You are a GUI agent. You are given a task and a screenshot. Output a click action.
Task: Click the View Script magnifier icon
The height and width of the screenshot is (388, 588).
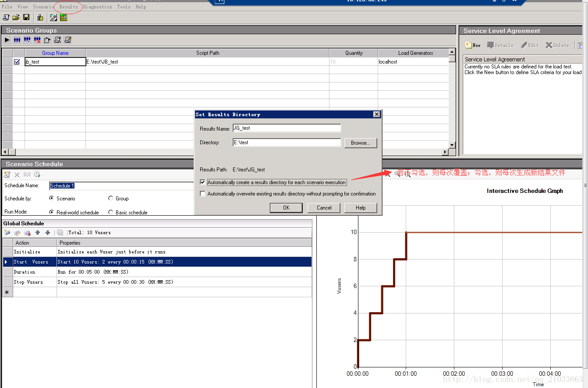click(x=57, y=40)
